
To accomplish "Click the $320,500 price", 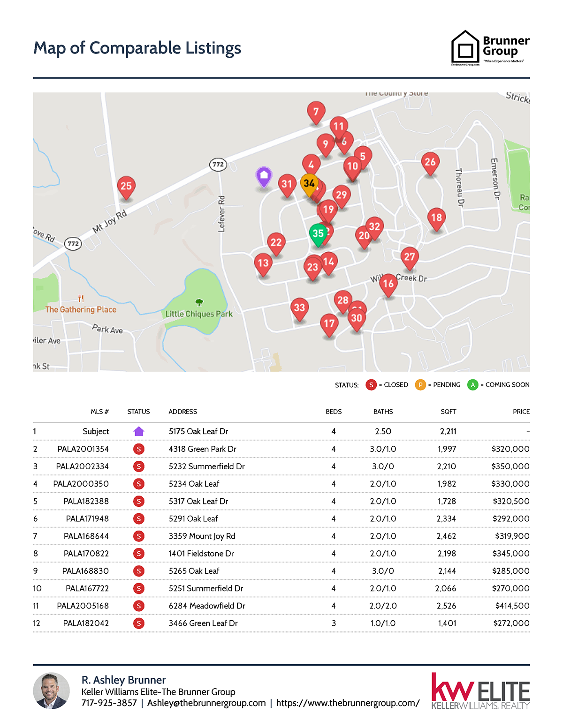I will click(x=511, y=501).
